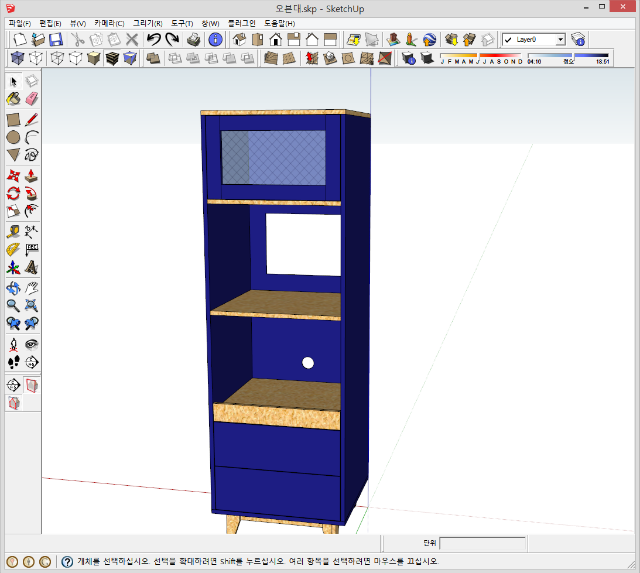The height and width of the screenshot is (573, 640).
Task: Choose the Rotate tool
Action: (13, 193)
